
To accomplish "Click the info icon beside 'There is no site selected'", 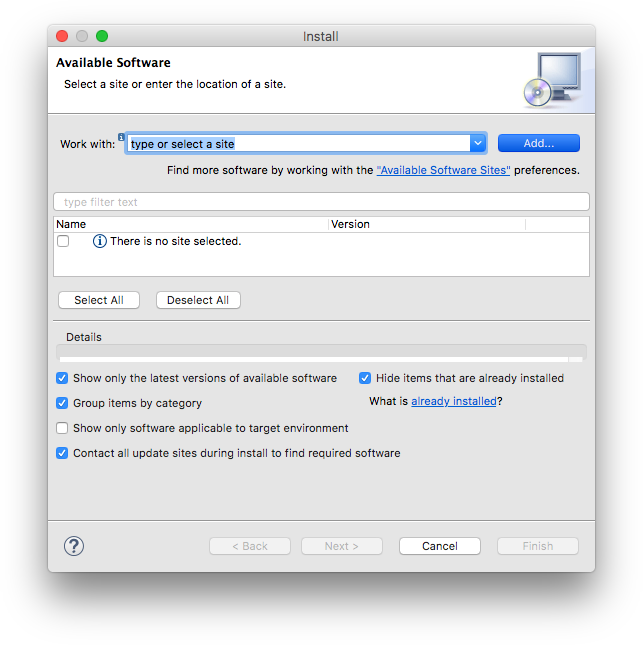I will [x=100, y=241].
